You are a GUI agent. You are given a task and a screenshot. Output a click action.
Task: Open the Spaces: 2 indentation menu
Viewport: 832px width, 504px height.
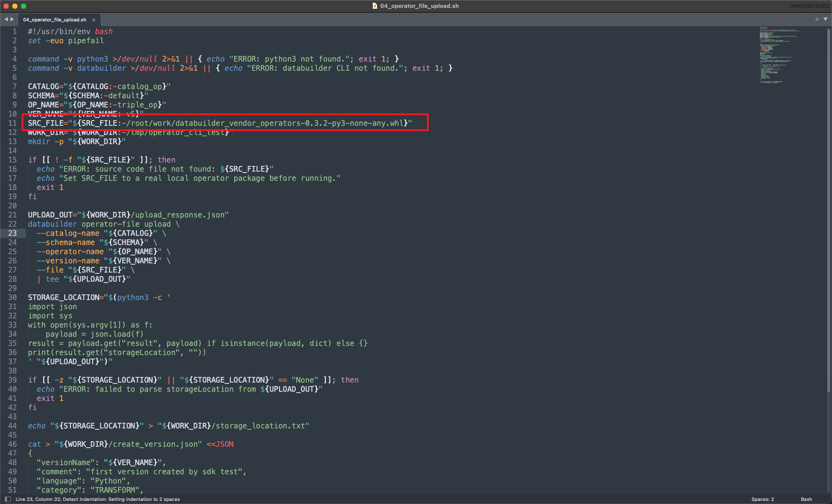tap(763, 499)
